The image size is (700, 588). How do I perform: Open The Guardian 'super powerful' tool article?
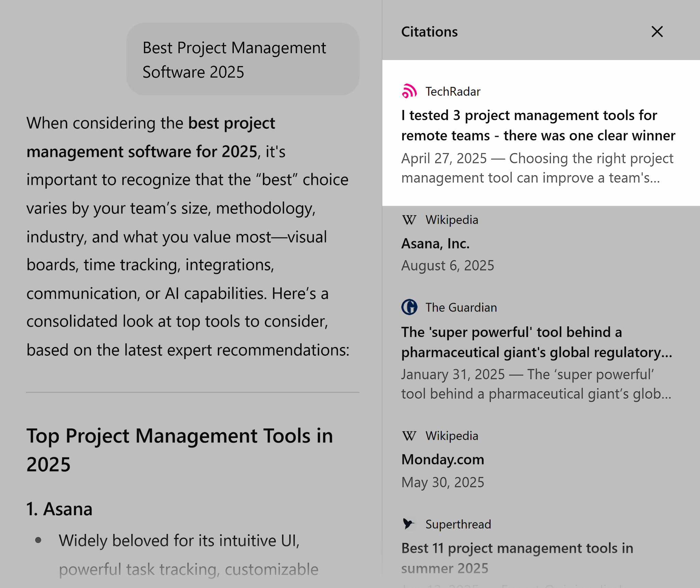pos(536,342)
